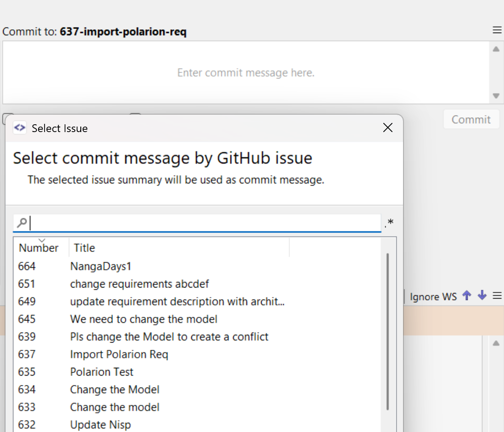Open the top-right hamburger menu
This screenshot has width=504, height=432.
(497, 30)
